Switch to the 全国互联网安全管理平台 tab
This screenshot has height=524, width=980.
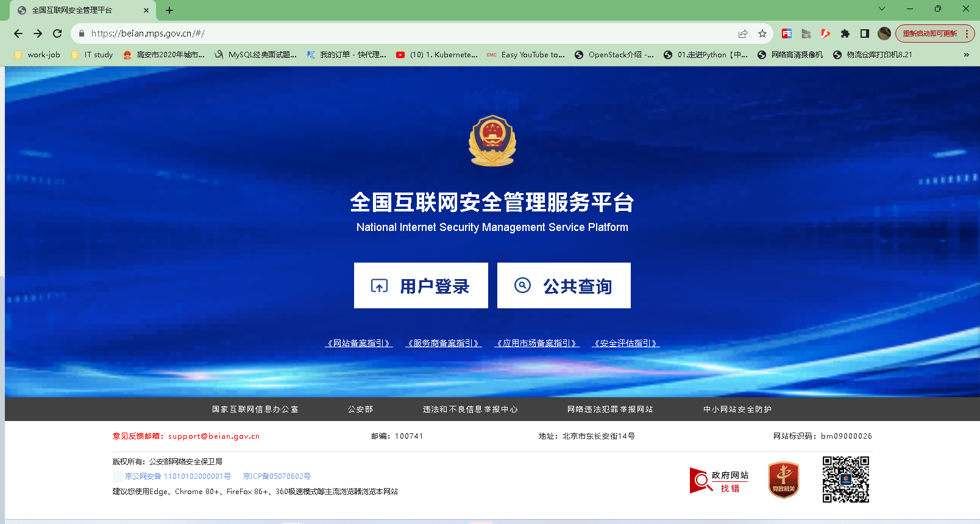83,10
